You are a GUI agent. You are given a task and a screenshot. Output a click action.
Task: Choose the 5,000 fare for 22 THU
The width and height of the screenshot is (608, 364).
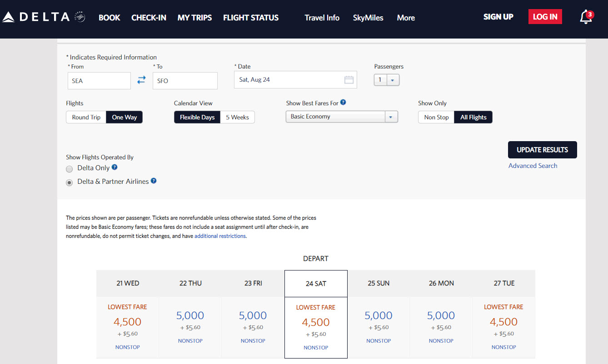click(190, 315)
